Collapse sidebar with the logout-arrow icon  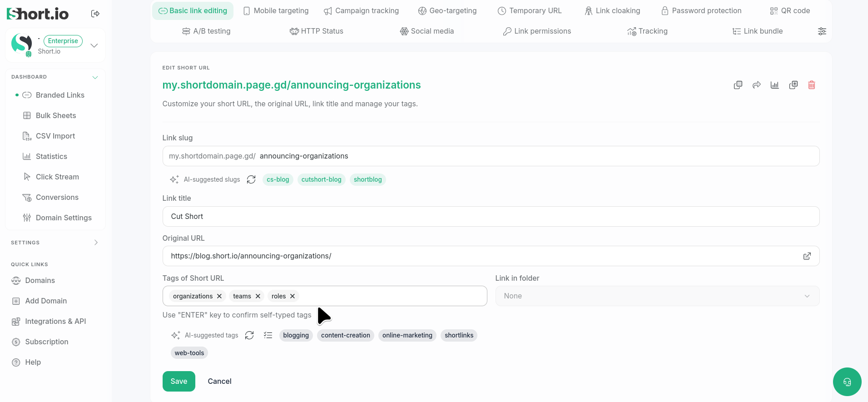coord(95,14)
